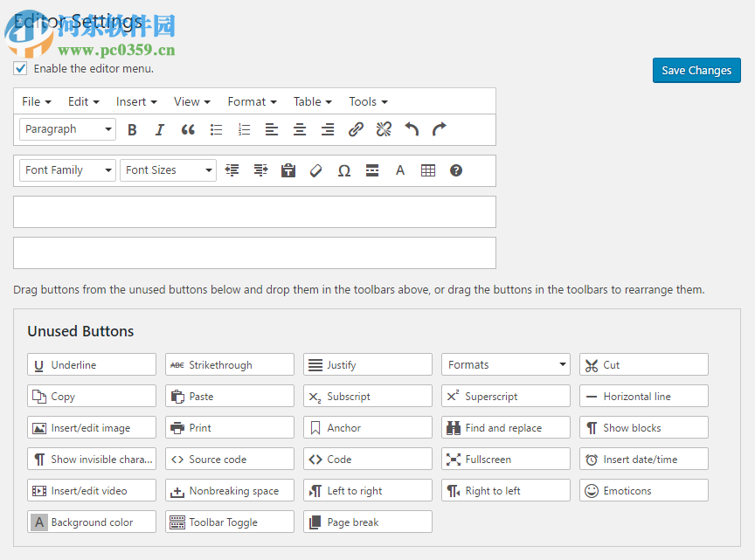Select the Align center icon
755x560 pixels.
(x=300, y=129)
